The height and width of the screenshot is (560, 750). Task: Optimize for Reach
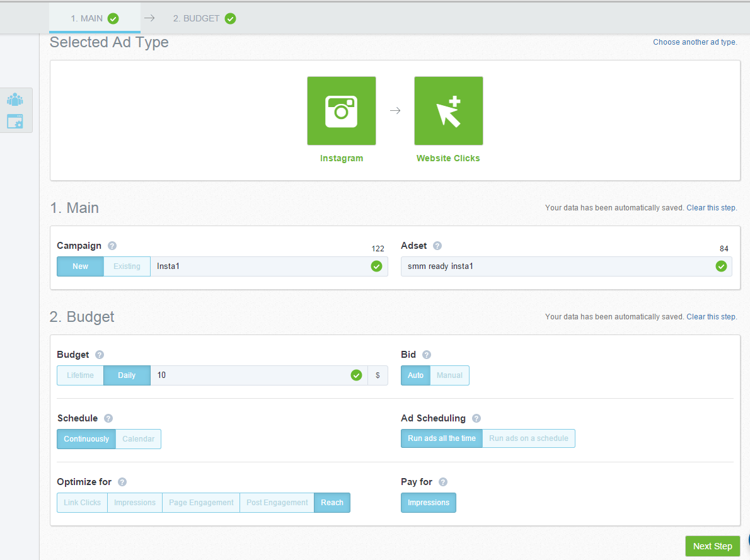coord(332,503)
